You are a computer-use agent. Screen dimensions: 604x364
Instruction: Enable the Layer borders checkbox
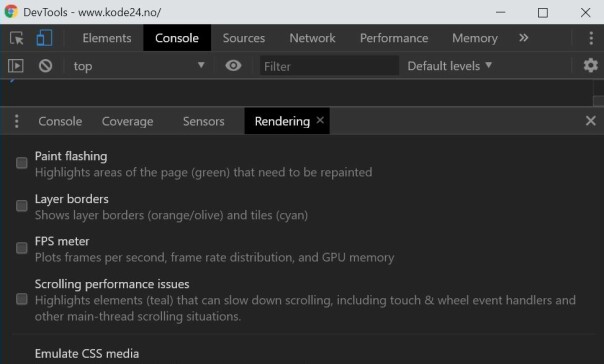[22, 206]
